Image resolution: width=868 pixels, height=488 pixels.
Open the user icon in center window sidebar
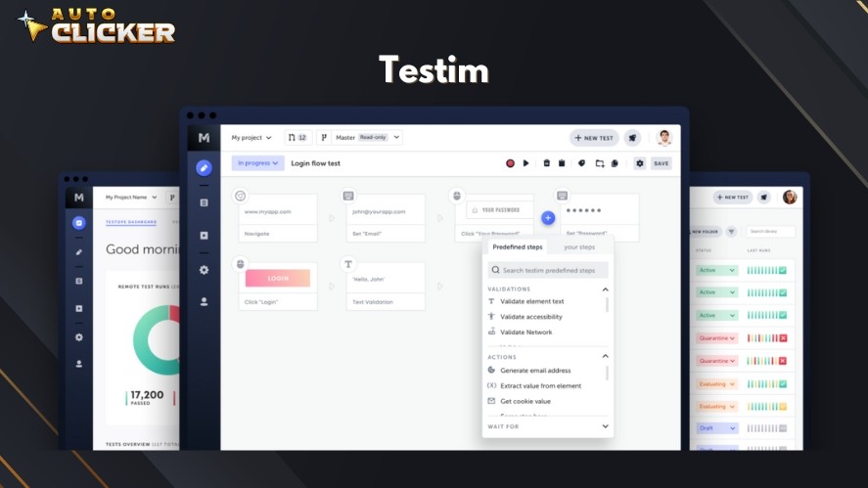(x=204, y=301)
